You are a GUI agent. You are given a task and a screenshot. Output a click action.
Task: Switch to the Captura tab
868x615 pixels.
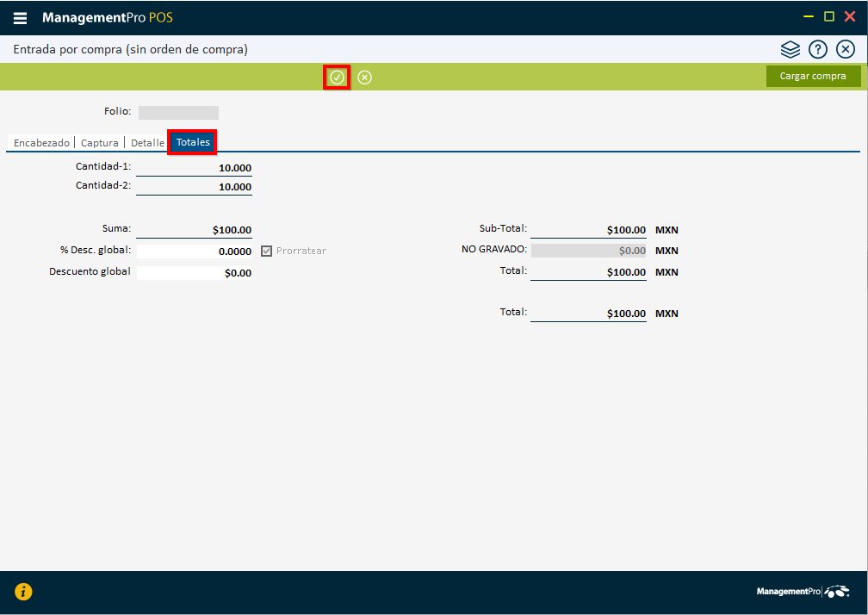tap(100, 143)
